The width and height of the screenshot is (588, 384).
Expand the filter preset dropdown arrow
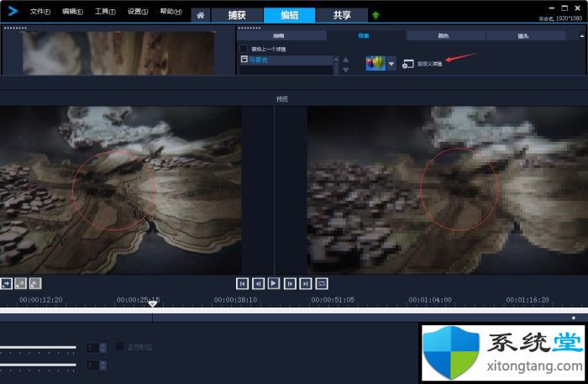click(391, 64)
